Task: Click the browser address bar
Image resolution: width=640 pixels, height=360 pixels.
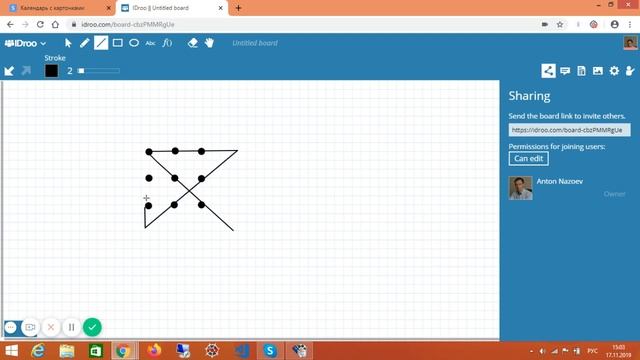Action: click(x=302, y=24)
